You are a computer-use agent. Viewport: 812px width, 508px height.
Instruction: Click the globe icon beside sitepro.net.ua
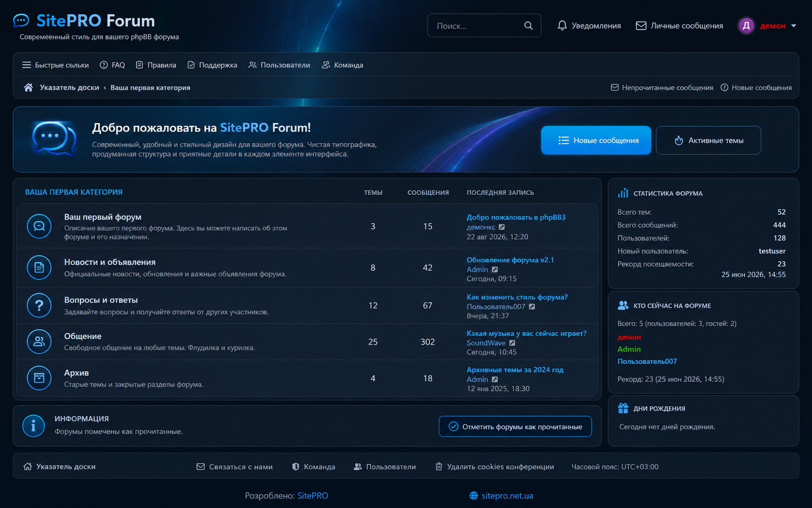474,496
